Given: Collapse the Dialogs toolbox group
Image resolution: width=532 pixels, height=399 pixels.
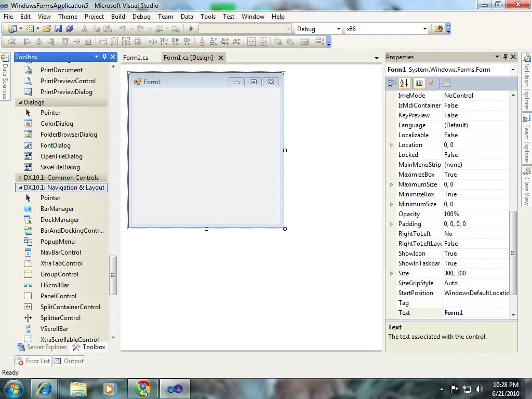Looking at the screenshot, I should tap(20, 102).
